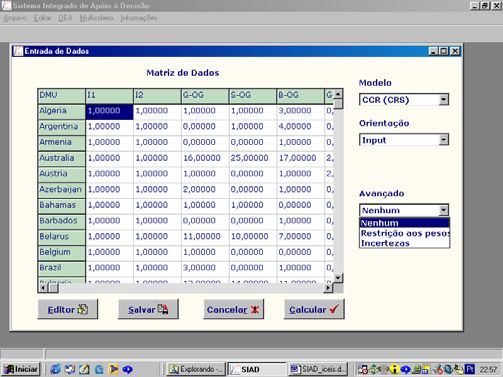
Task: Select Australia's B-OG value 17,00000
Action: (x=300, y=159)
